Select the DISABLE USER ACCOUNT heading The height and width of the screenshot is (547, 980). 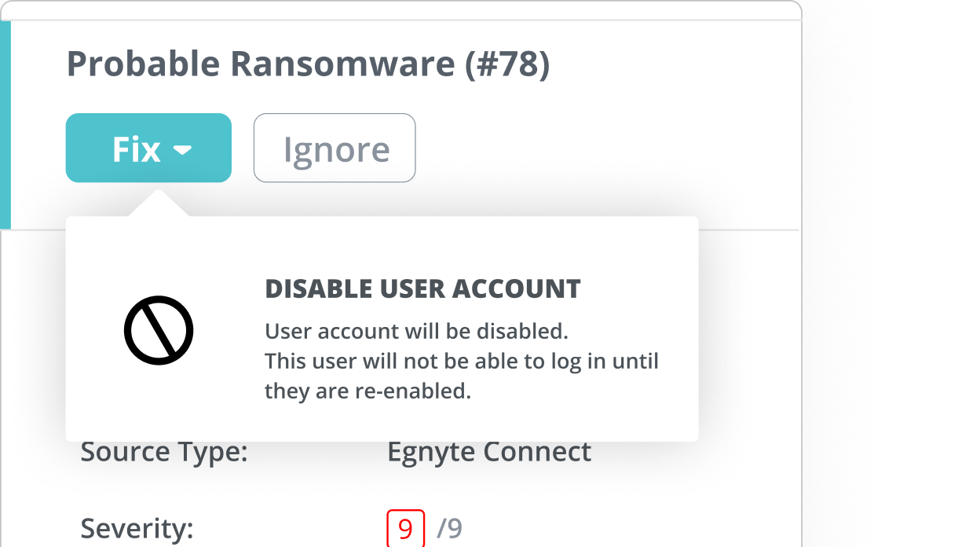click(422, 289)
